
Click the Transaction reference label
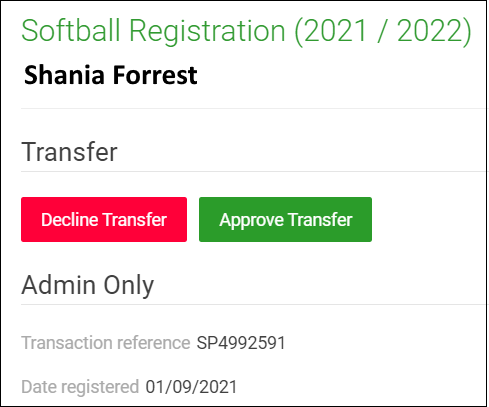tap(106, 343)
